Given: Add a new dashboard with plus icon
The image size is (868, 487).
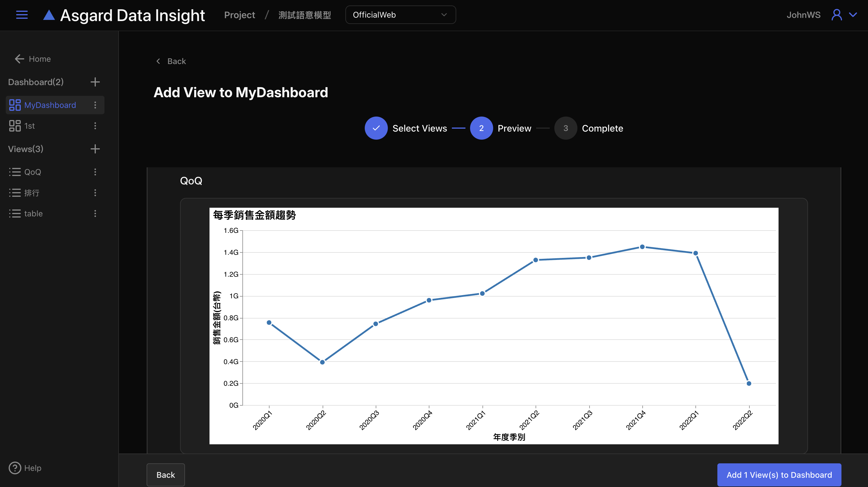Looking at the screenshot, I should 95,82.
